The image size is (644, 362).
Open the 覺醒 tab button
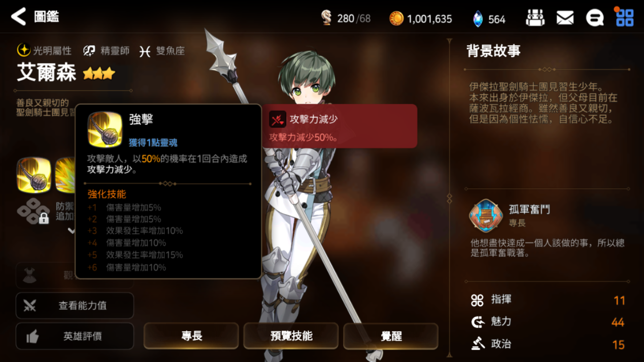pos(391,336)
